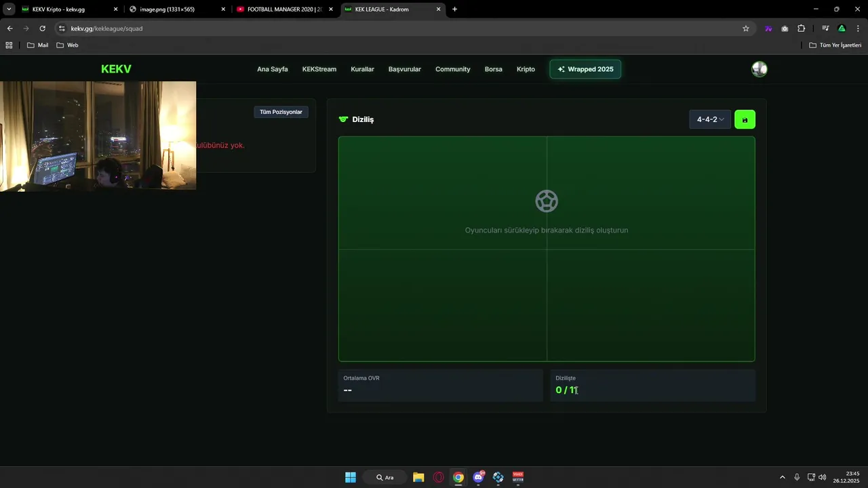
Task: Expand the 4-4-2 formation dropdown
Action: tap(710, 119)
